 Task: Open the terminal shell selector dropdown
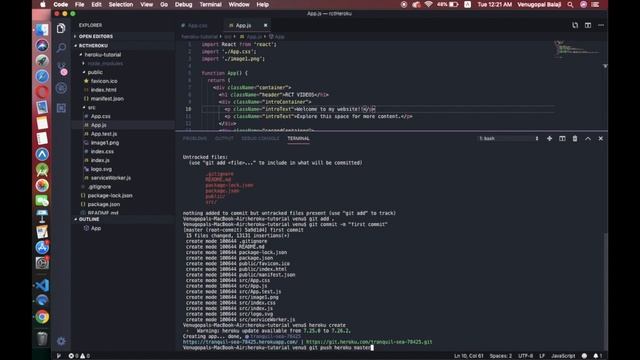(509, 138)
